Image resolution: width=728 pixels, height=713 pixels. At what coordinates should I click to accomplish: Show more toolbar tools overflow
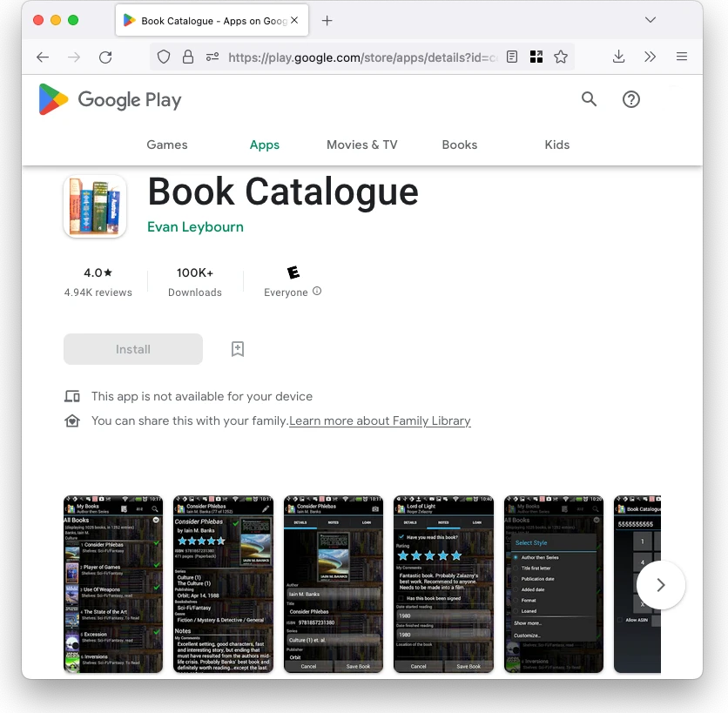[x=650, y=57]
